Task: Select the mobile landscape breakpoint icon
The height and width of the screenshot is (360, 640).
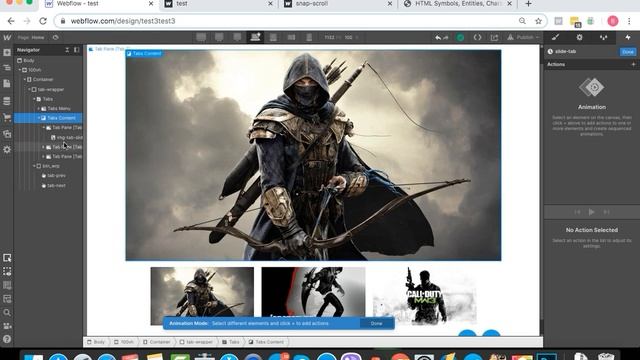Action: [x=291, y=37]
